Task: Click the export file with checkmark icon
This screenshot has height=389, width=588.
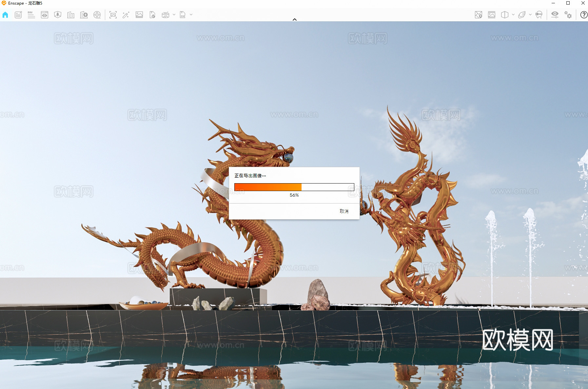Action: coord(152,15)
